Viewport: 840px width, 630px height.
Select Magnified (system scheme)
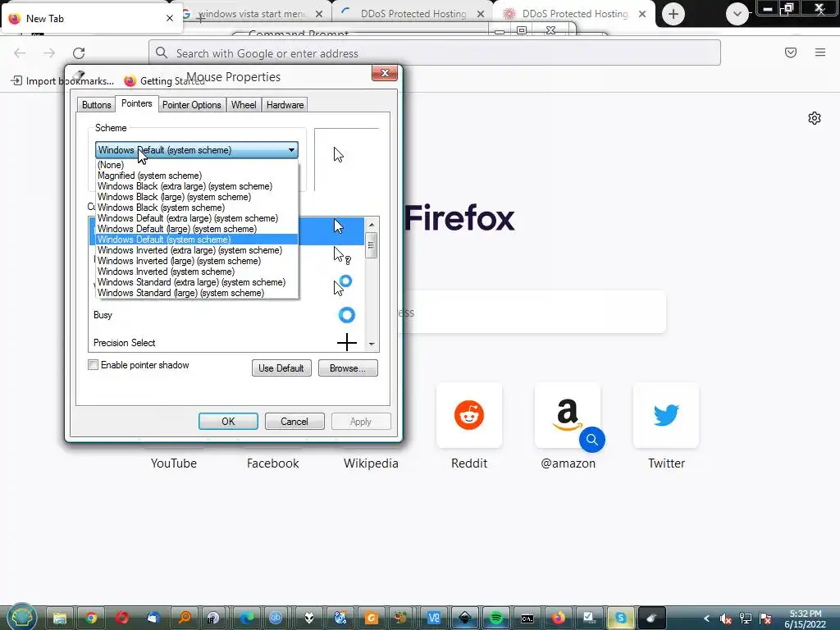pyautogui.click(x=197, y=176)
